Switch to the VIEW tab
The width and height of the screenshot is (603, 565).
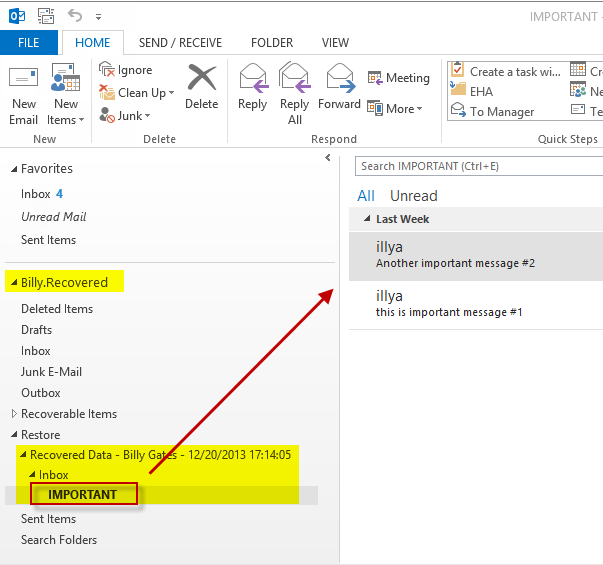335,43
